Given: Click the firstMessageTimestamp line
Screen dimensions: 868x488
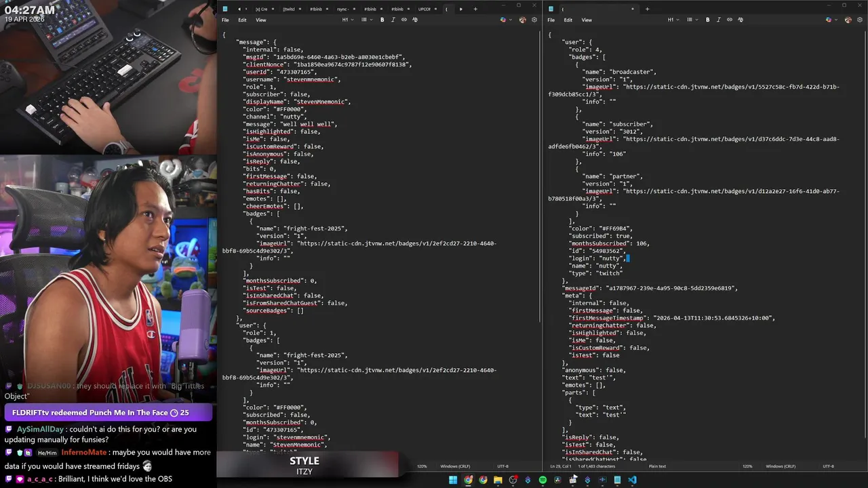Looking at the screenshot, I should click(672, 318).
